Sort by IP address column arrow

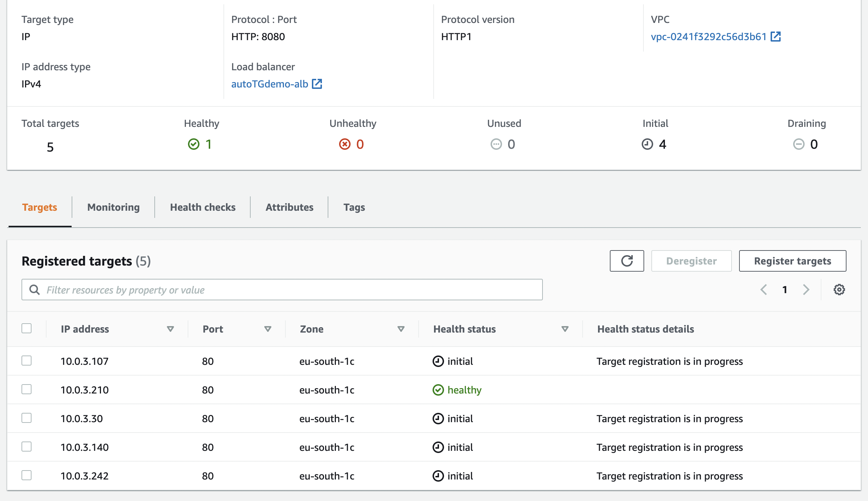coord(170,329)
